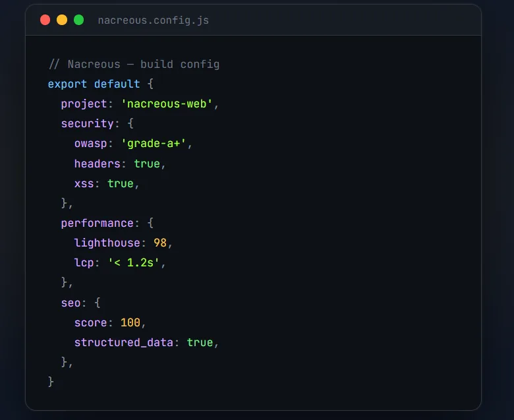Click the number 100
This screenshot has width=514, height=420.
[130, 322]
